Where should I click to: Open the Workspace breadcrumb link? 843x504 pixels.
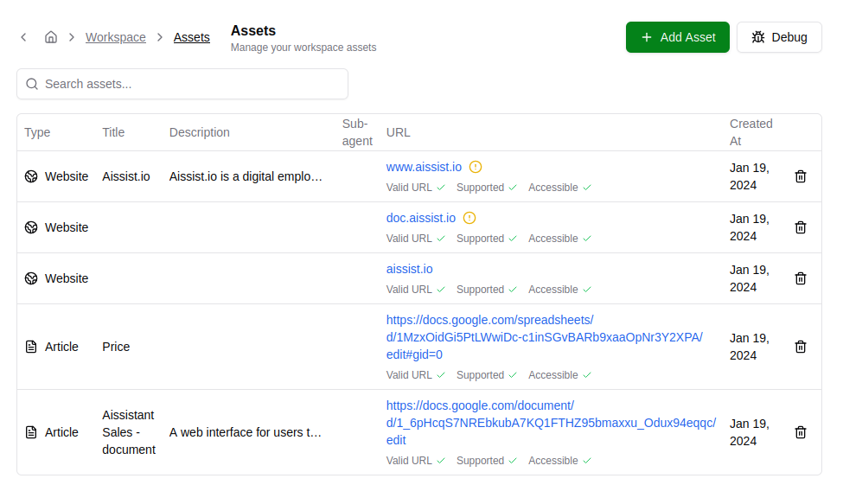[115, 37]
